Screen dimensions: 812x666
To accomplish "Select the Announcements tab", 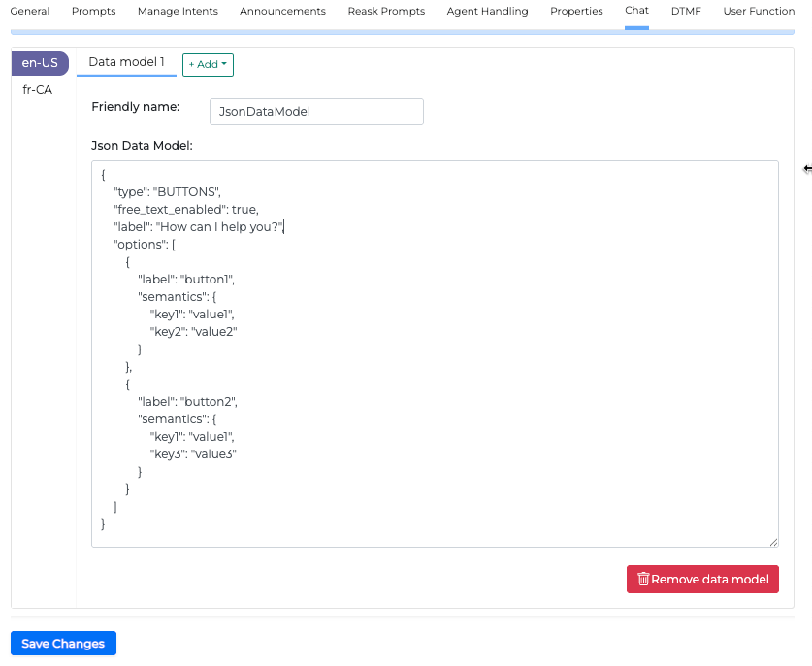I will click(x=282, y=12).
